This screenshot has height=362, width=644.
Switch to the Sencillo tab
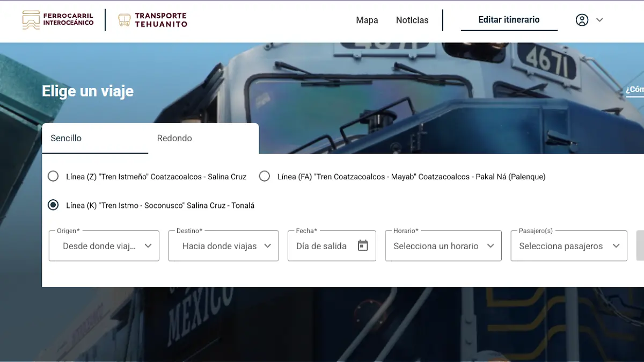tap(66, 138)
